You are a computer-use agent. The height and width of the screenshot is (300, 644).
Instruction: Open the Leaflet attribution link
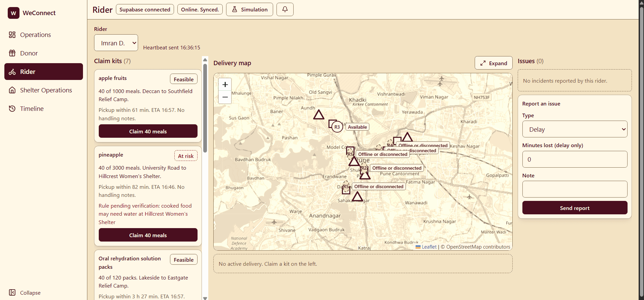click(x=426, y=247)
